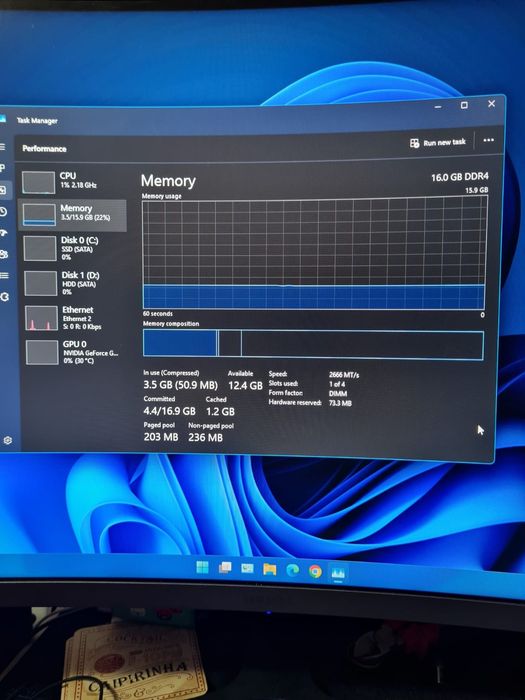Click the 60 seconds graph label
This screenshot has width=525, height=700.
(x=158, y=314)
